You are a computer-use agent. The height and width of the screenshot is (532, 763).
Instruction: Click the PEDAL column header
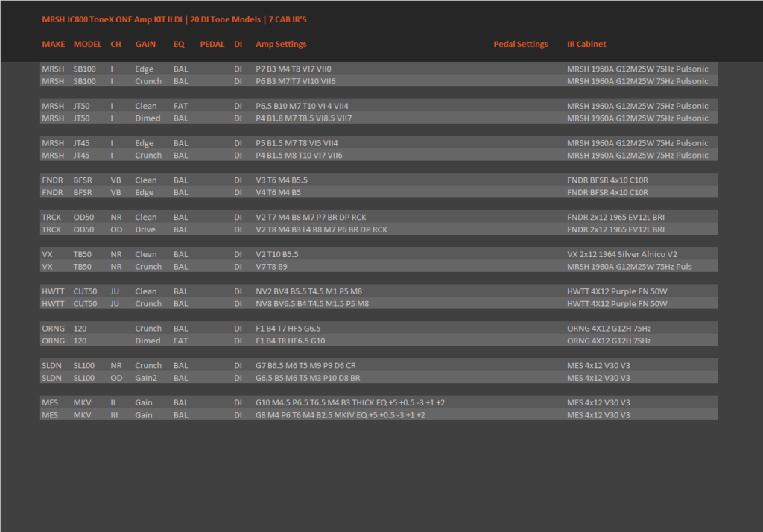[212, 44]
